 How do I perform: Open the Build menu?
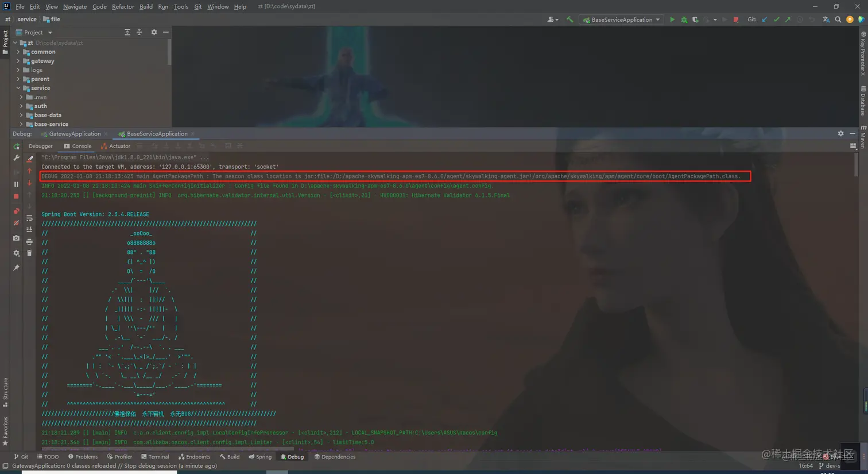point(146,6)
